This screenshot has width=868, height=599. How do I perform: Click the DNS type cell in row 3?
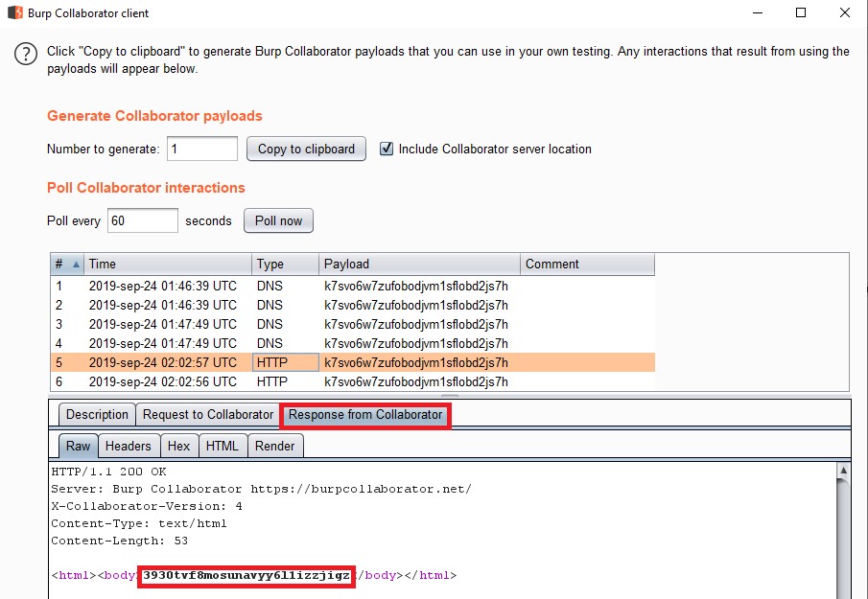(285, 324)
